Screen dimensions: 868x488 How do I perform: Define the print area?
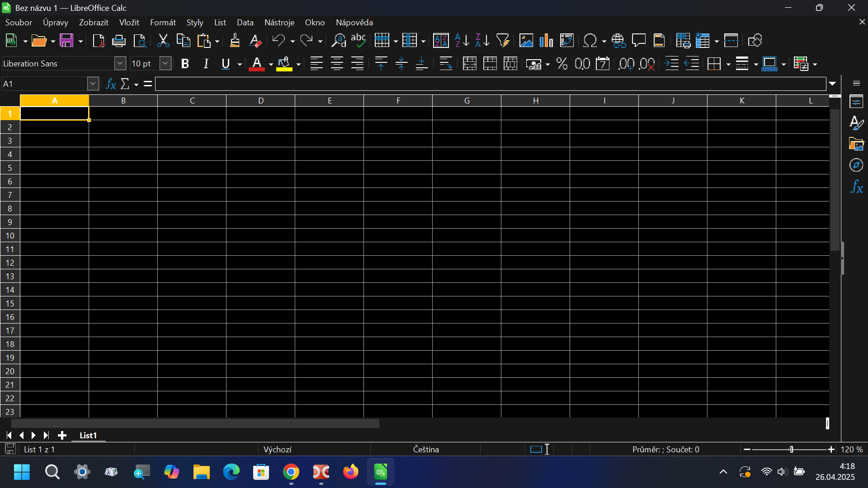point(683,41)
